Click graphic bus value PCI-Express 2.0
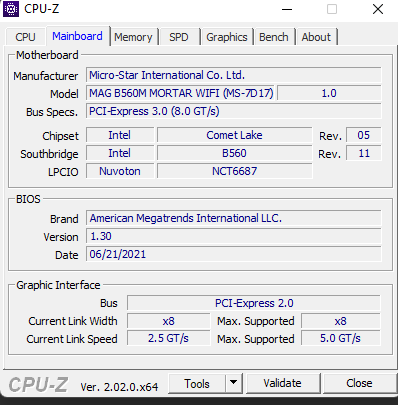Viewport: 398px width, 405px height. pos(254,303)
